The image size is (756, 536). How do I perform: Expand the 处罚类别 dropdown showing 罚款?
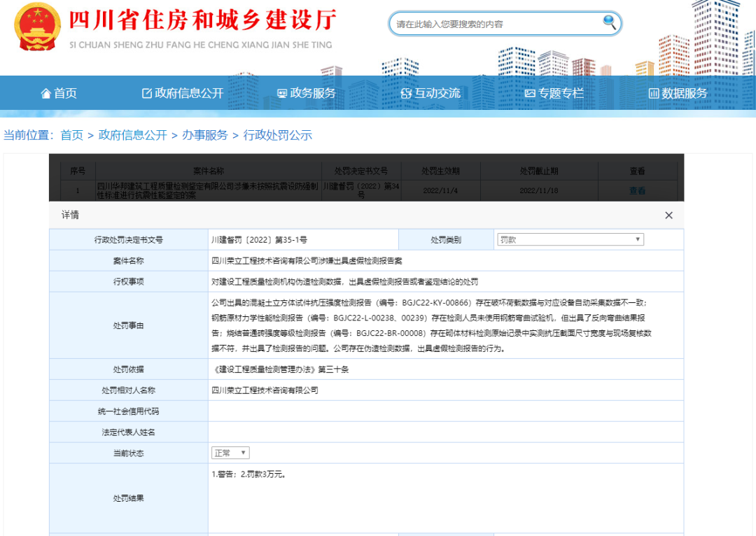[570, 239]
